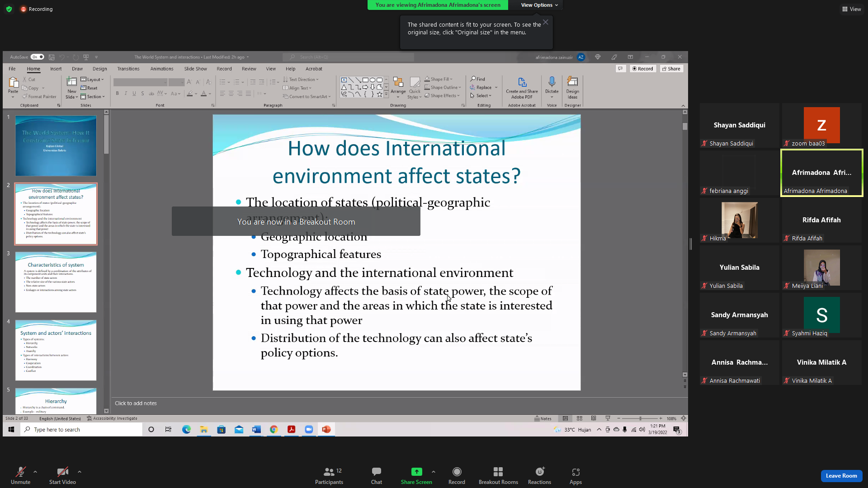Image resolution: width=868 pixels, height=488 pixels.
Task: Click Windows Start button
Action: (x=11, y=430)
